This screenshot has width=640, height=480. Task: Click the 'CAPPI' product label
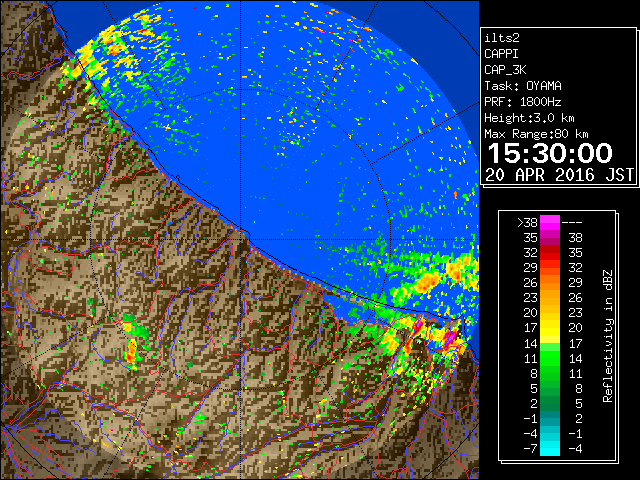coord(501,54)
